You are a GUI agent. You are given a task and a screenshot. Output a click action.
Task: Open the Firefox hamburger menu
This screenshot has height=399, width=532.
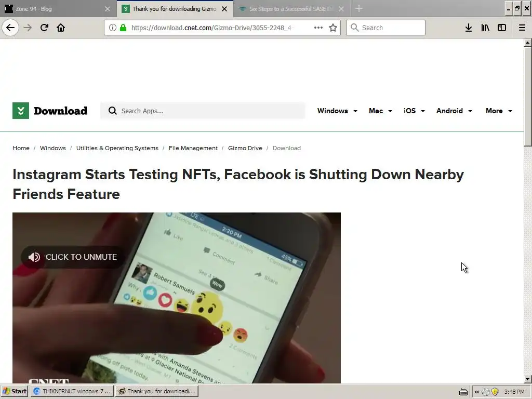pyautogui.click(x=522, y=28)
